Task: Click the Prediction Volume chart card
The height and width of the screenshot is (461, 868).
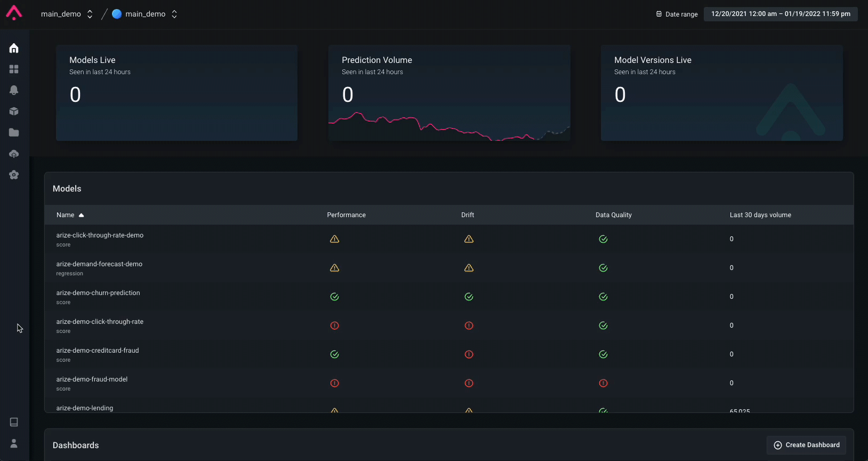Action: [x=449, y=93]
